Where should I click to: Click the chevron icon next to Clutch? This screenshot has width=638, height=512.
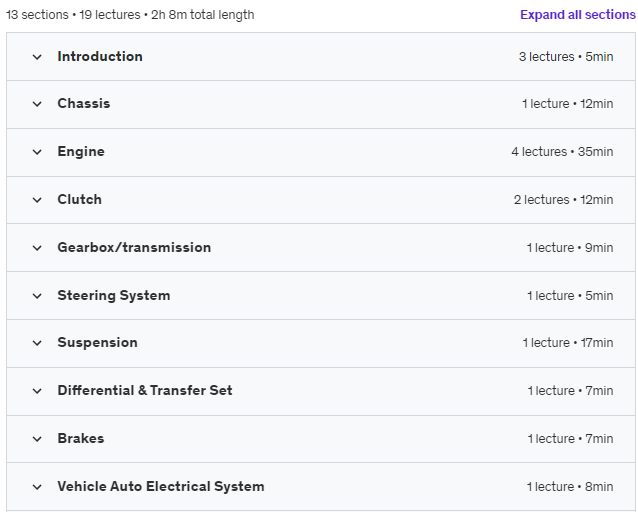tap(37, 200)
